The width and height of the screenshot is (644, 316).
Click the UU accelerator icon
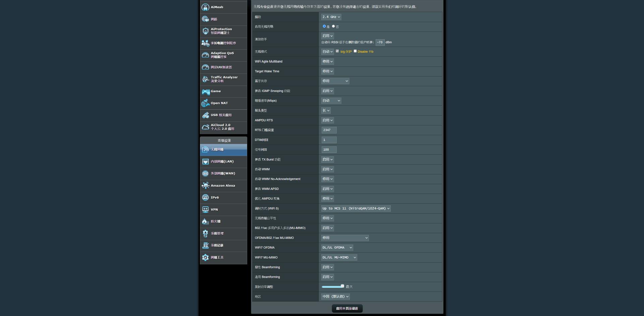pos(205,67)
